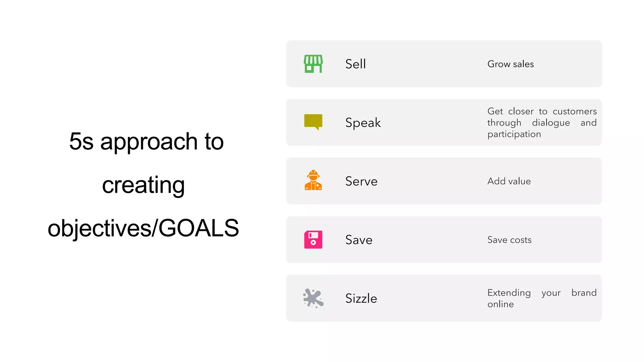Click the 'Add value' description text

[x=509, y=181]
